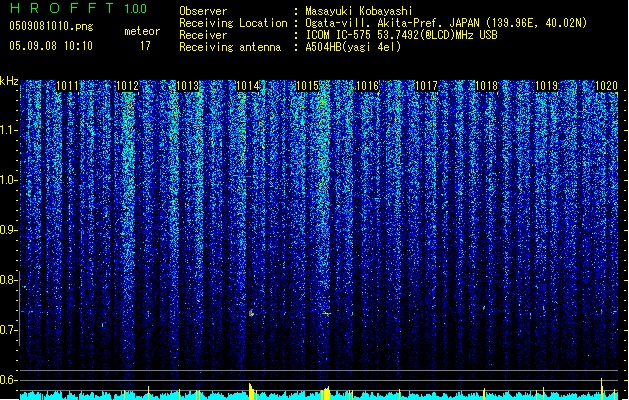
Task: Click the horizontal meteor echo after 1015
Action: pos(326,313)
